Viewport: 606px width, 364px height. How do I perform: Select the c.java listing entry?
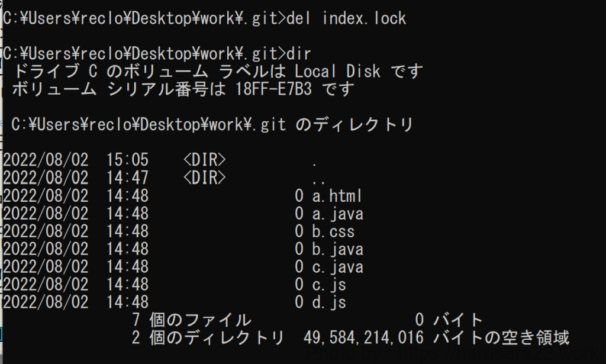[337, 266]
